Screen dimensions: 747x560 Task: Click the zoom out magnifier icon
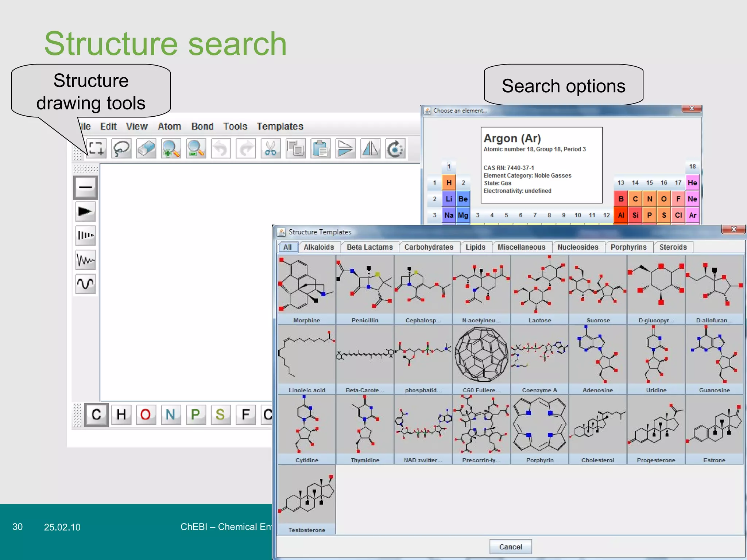tap(196, 149)
